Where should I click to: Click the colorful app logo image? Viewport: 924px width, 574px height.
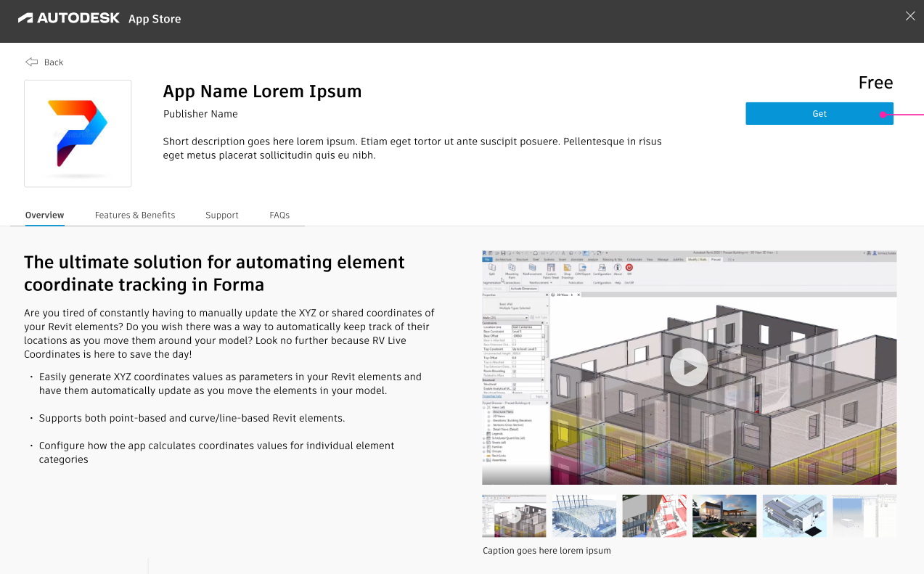click(78, 134)
